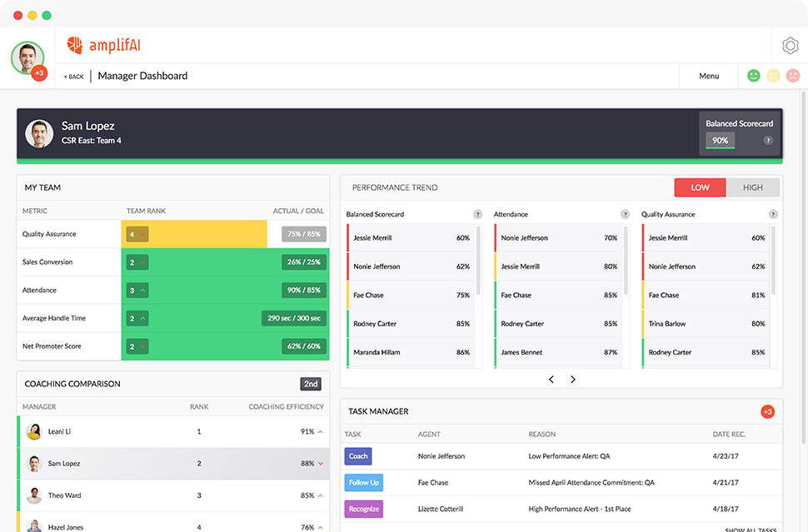The image size is (808, 532).
Task: Expand the Attendance team rank dropdown
Action: click(137, 291)
